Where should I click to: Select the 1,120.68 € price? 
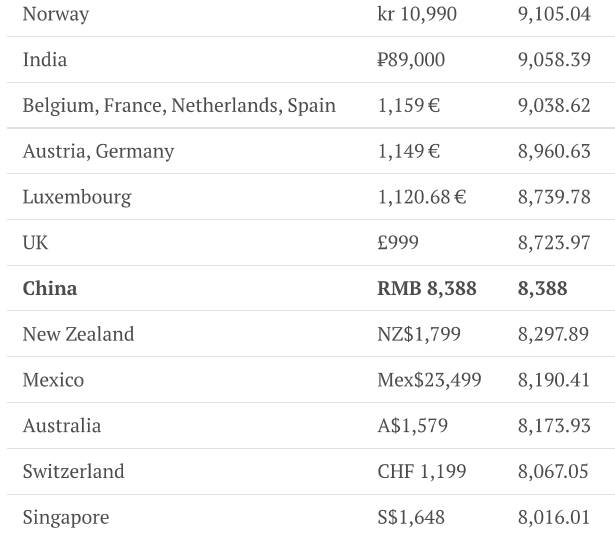coord(422,197)
